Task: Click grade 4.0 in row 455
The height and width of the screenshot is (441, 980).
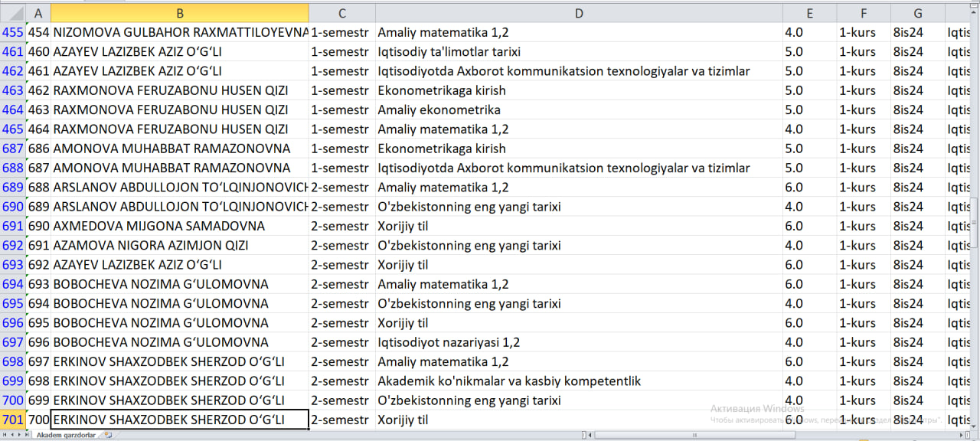Action: pos(809,32)
